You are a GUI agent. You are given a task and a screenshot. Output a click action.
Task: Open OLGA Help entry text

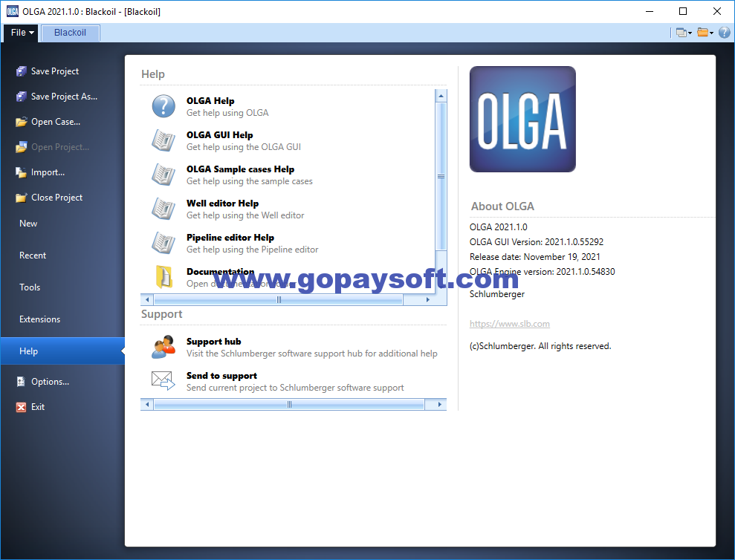(x=228, y=107)
